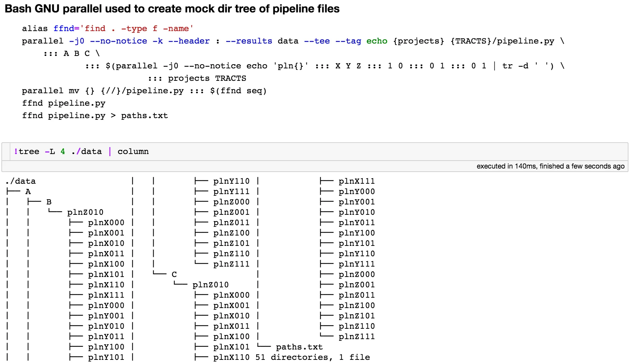
Task: Click the 'executed in 140ms' status text
Action: coord(550,166)
